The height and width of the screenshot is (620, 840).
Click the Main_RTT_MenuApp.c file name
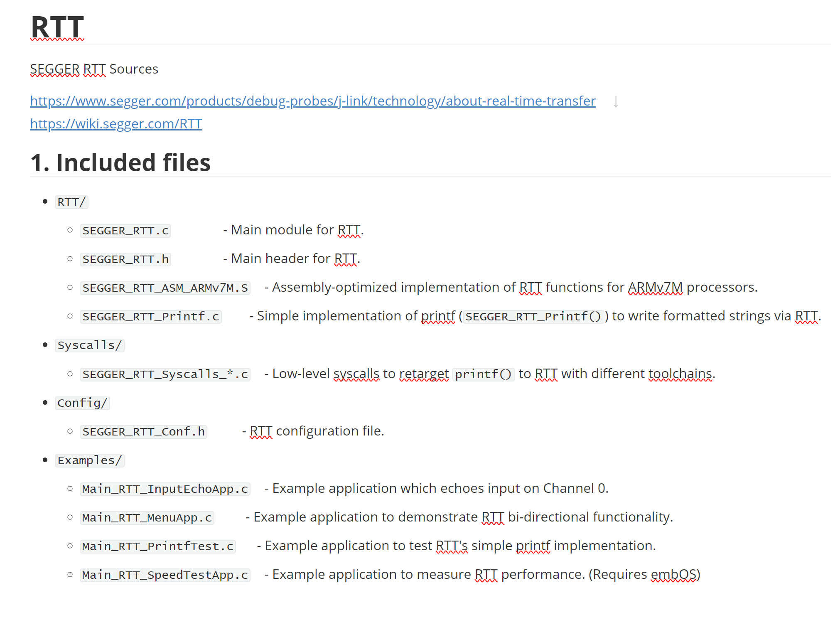[147, 518]
